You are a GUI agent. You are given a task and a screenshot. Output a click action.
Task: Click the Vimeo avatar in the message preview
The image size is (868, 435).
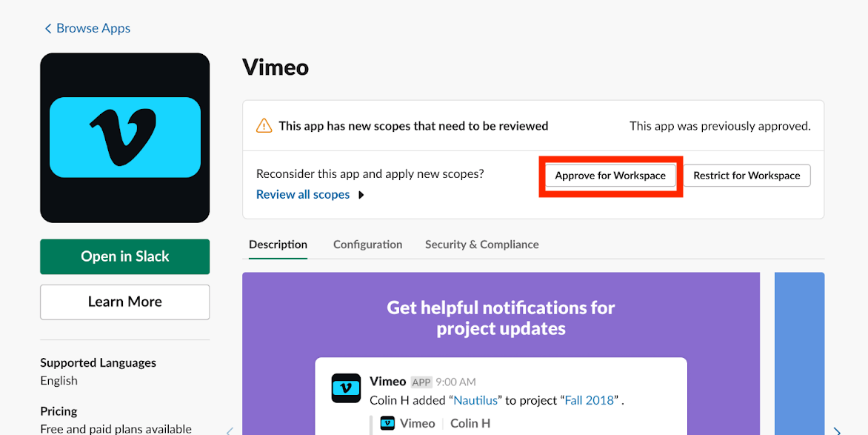pos(346,388)
